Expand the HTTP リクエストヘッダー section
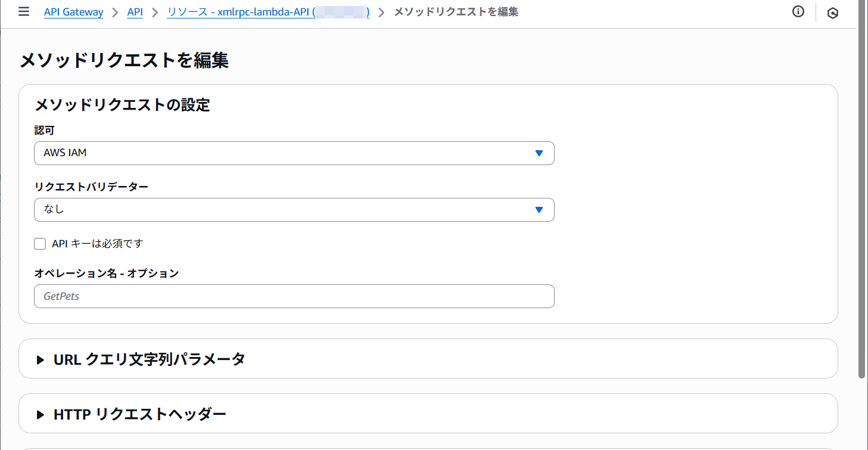868x450 pixels. coord(140,414)
